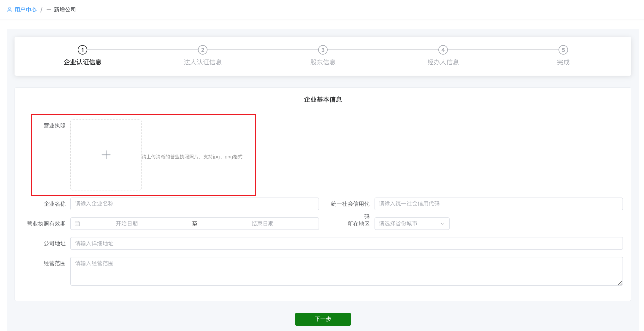
Task: Focus the 统一社会信用代码 input field
Action: 498,204
